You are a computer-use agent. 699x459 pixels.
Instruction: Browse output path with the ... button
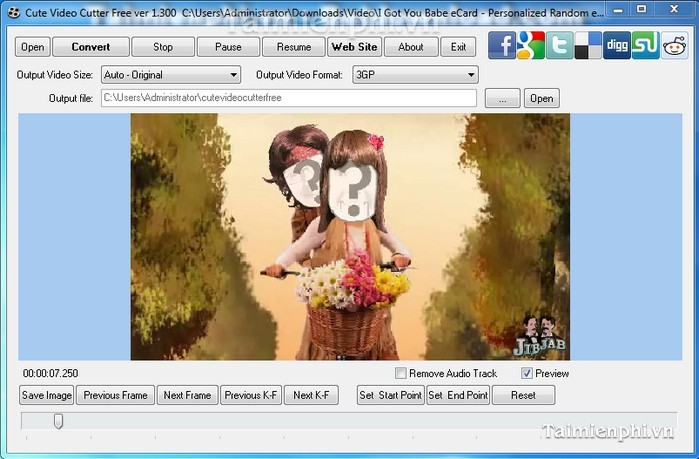[502, 98]
